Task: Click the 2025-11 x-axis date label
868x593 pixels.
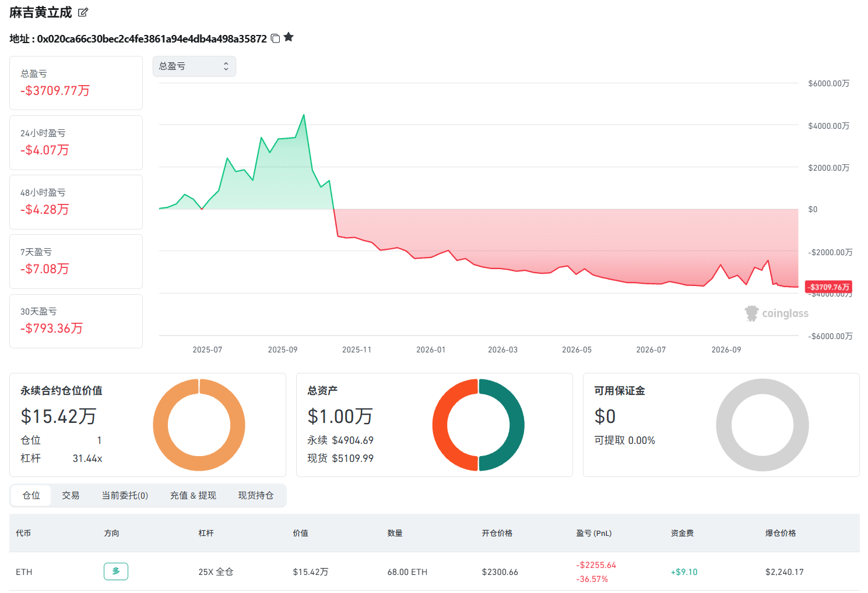Action: tap(357, 350)
